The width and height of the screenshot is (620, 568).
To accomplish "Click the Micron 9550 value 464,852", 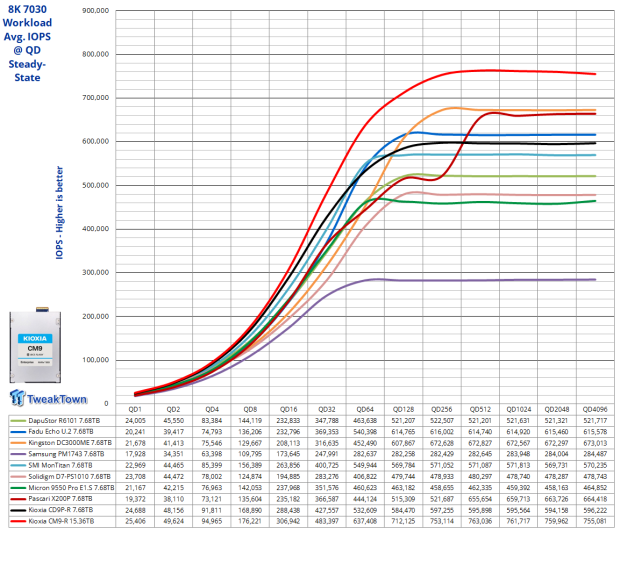I will [x=595, y=488].
